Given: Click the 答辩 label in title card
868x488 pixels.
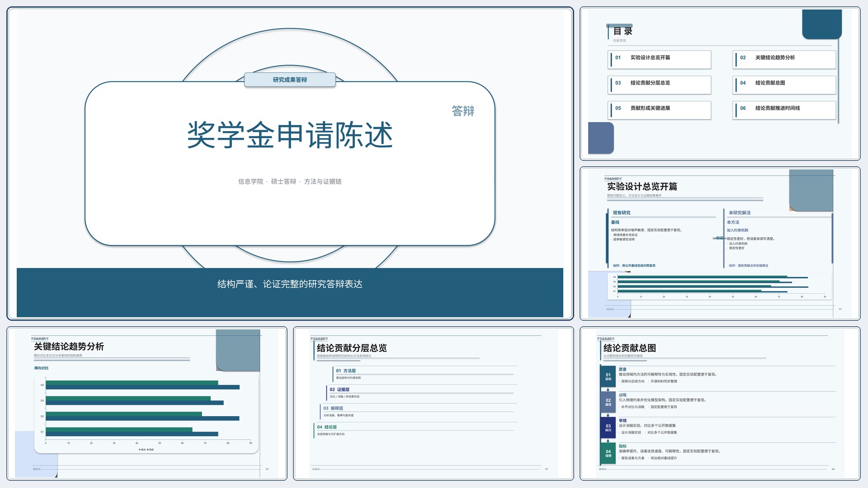Looking at the screenshot, I should tap(463, 111).
